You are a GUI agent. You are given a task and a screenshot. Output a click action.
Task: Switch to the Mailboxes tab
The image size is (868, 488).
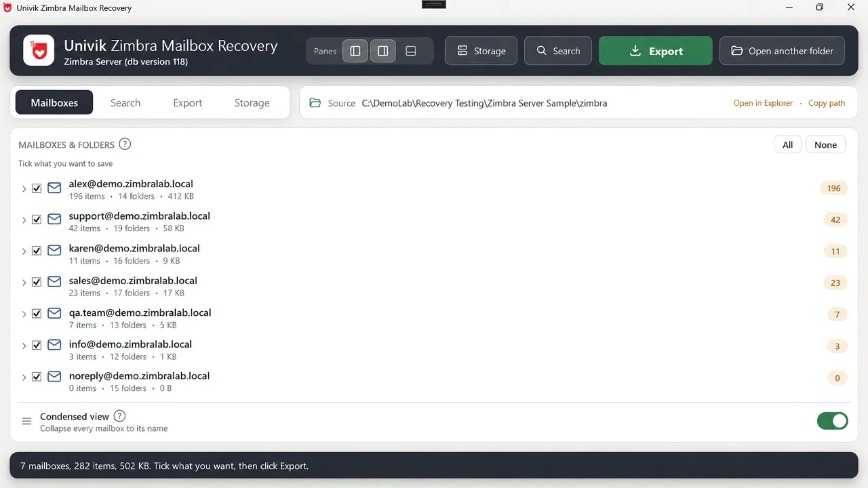pyautogui.click(x=54, y=102)
